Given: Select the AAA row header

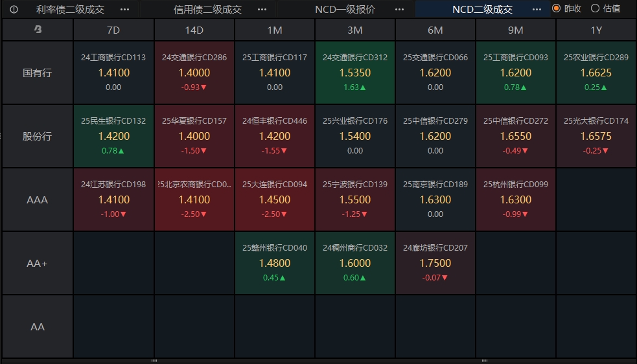Looking at the screenshot, I should click(38, 199).
